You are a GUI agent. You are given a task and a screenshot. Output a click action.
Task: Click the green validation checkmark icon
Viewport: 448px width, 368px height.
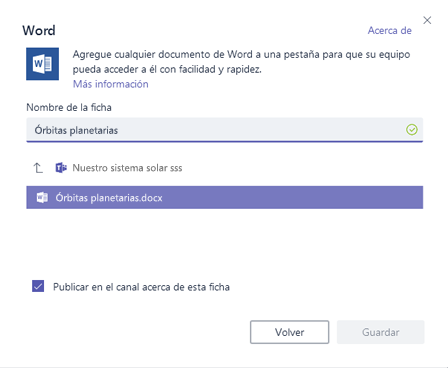[x=412, y=130]
